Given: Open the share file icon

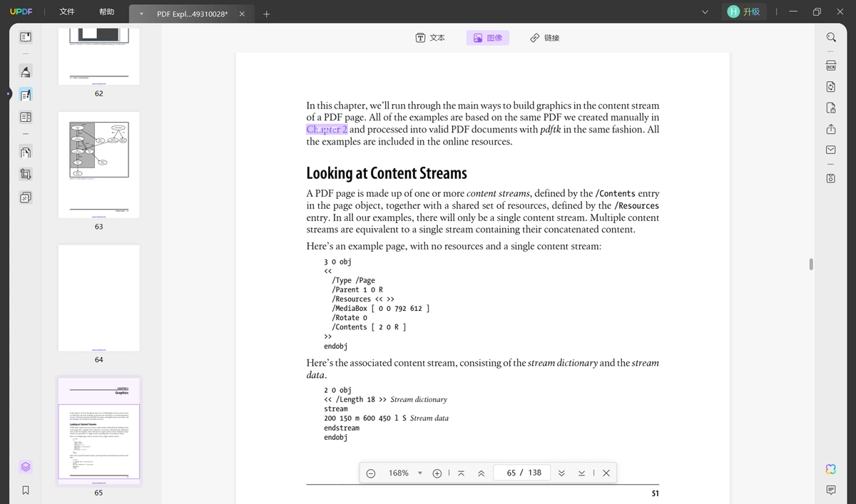Looking at the screenshot, I should (831, 129).
